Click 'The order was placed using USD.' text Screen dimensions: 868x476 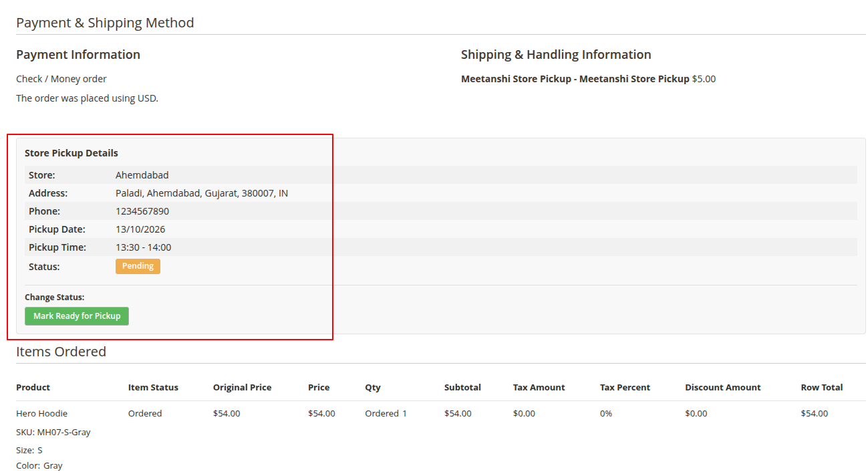click(x=87, y=98)
